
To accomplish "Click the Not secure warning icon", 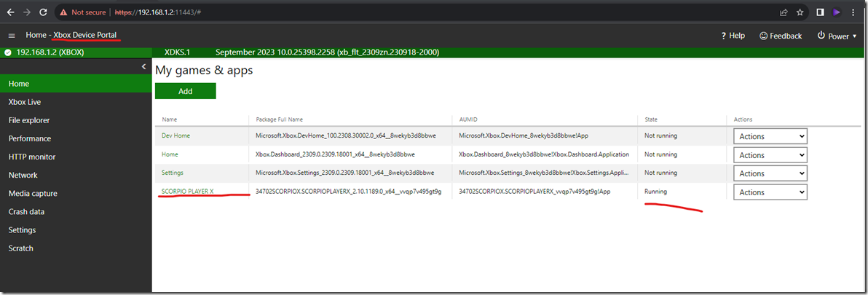I will tap(65, 12).
